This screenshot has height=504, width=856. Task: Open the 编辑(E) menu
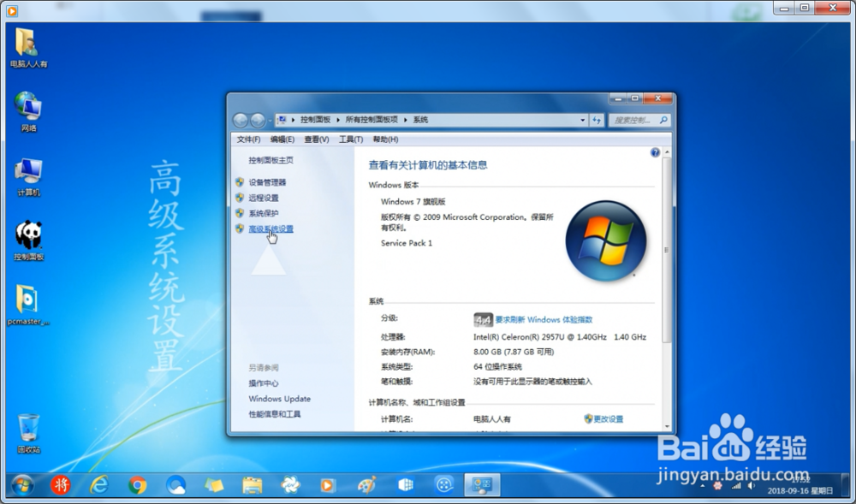pyautogui.click(x=282, y=139)
